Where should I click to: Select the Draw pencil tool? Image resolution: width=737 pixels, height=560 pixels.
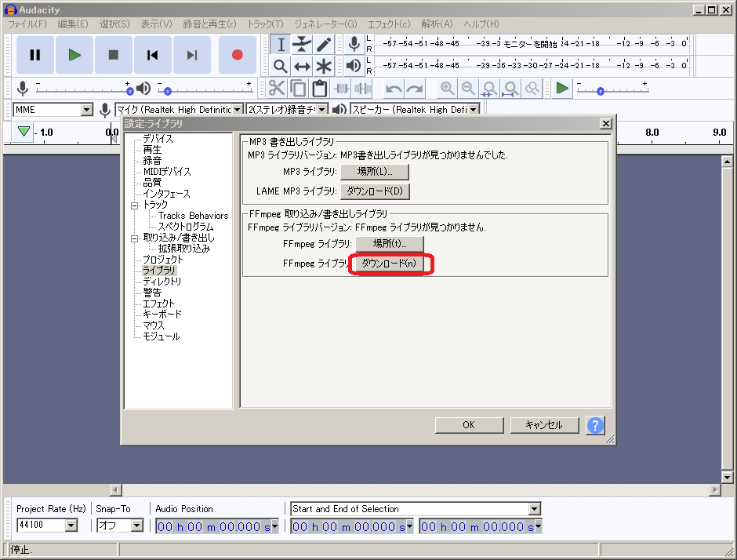click(x=323, y=45)
